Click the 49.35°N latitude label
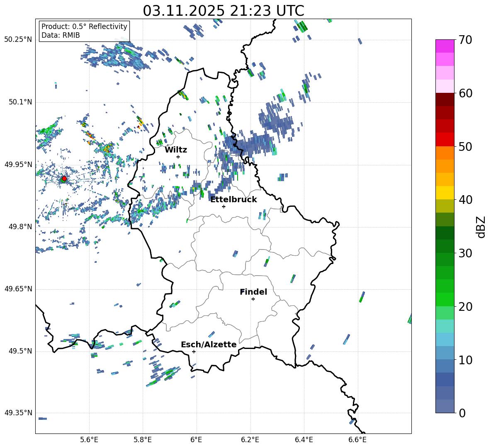 (x=18, y=413)
